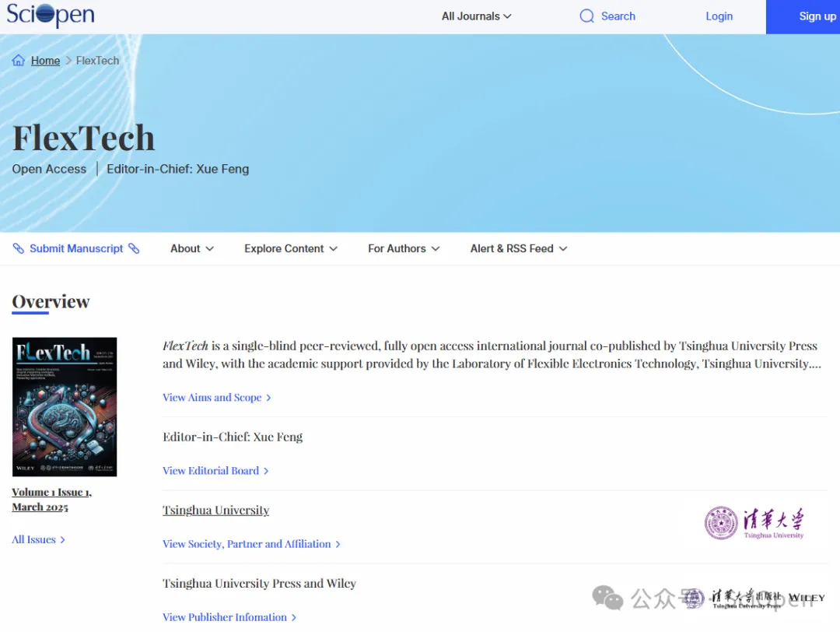The width and height of the screenshot is (840, 632).
Task: Click the Tsinghua University seal logo
Action: tap(721, 523)
